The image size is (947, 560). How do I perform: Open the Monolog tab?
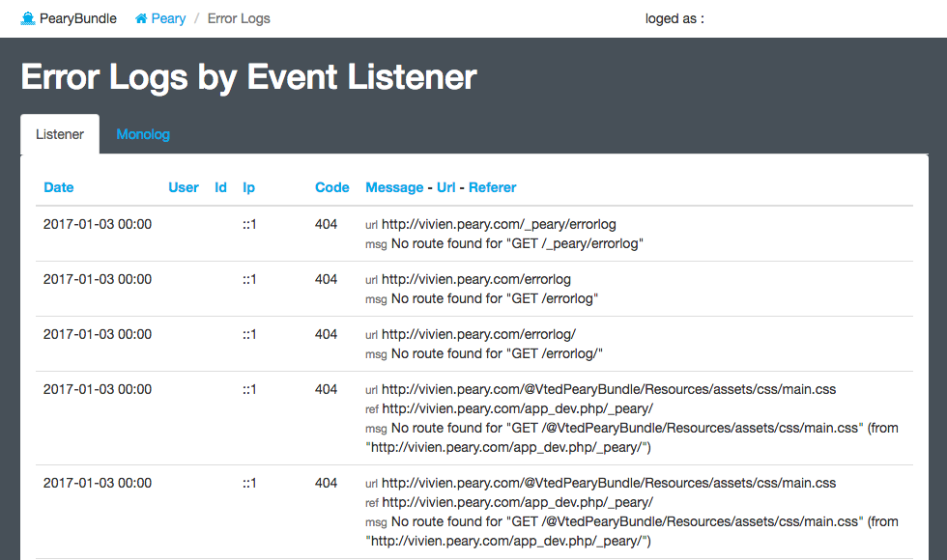coord(143,134)
